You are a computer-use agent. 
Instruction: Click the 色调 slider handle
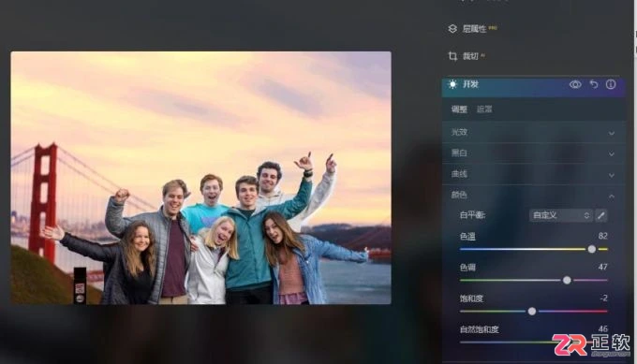(567, 280)
